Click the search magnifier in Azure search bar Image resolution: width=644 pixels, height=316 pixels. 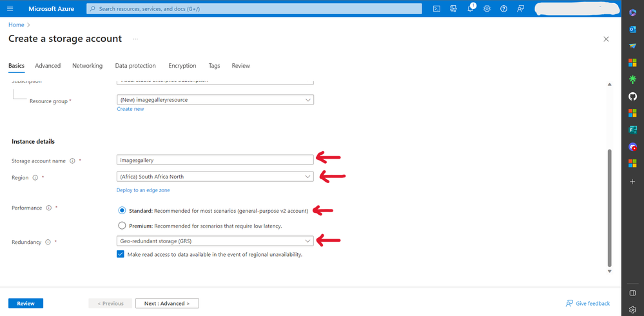tap(92, 8)
